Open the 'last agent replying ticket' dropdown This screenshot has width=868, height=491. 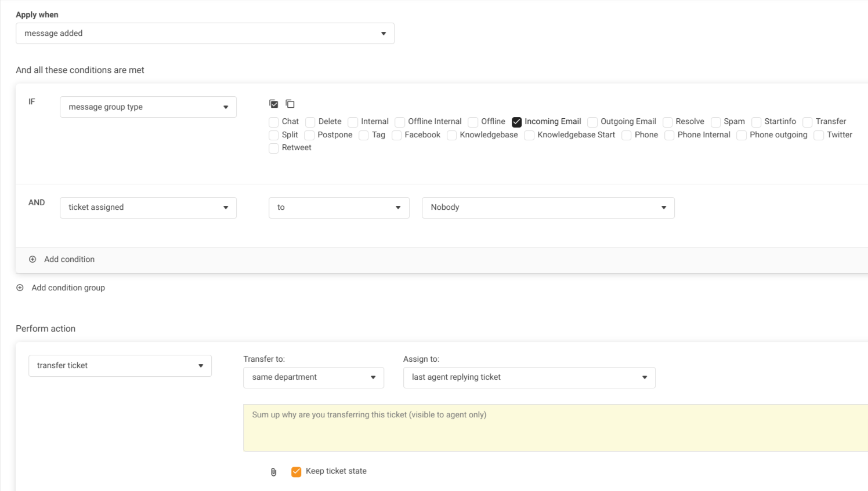[x=529, y=377]
